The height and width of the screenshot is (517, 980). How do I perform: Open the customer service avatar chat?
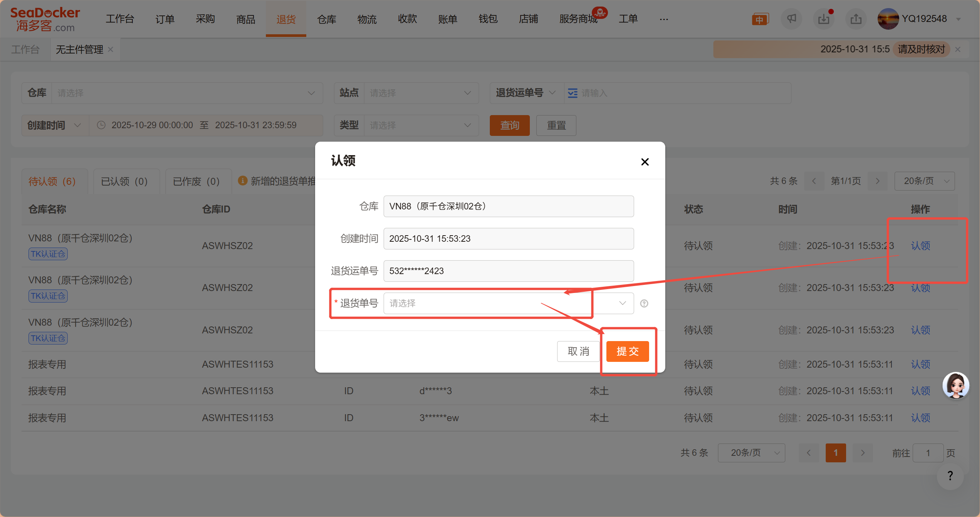coord(956,385)
